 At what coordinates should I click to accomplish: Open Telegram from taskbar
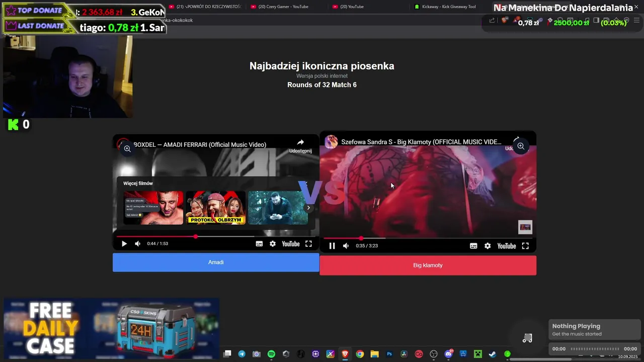(242, 354)
